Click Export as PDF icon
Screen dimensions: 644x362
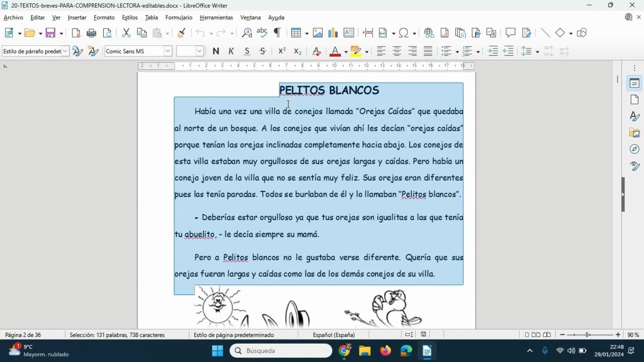pyautogui.click(x=76, y=33)
